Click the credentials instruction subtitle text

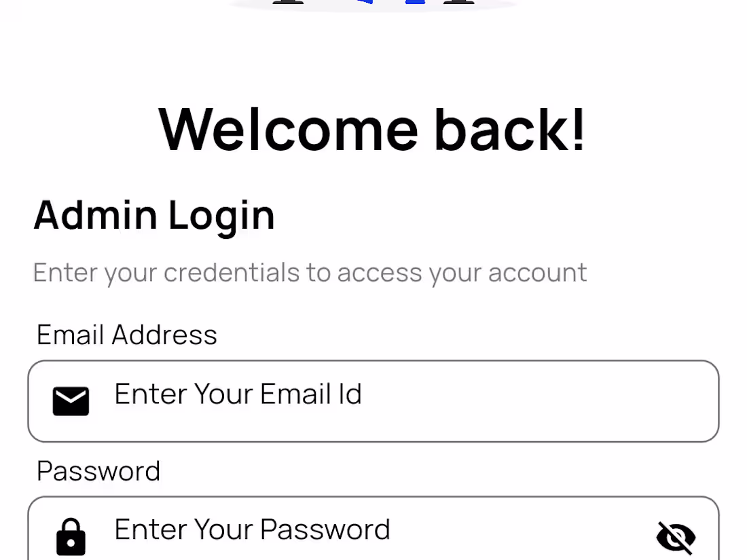tap(310, 273)
